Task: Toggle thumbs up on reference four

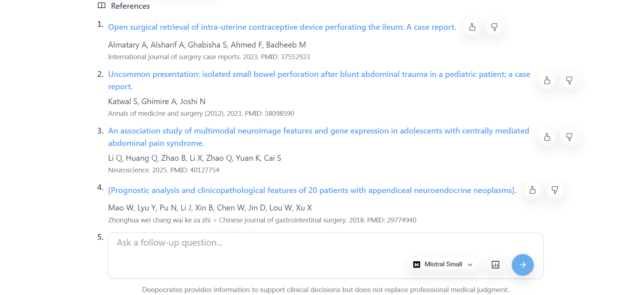Action: click(x=532, y=190)
